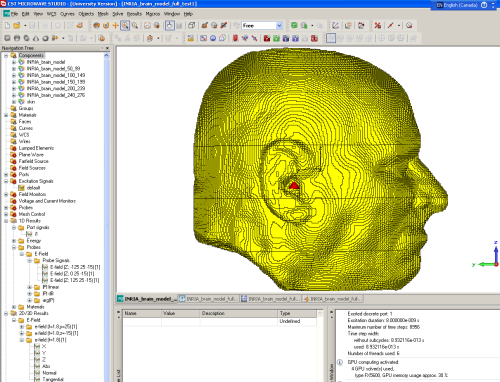The image size is (500, 382).
Task: Click the Type column header
Action: point(297,313)
